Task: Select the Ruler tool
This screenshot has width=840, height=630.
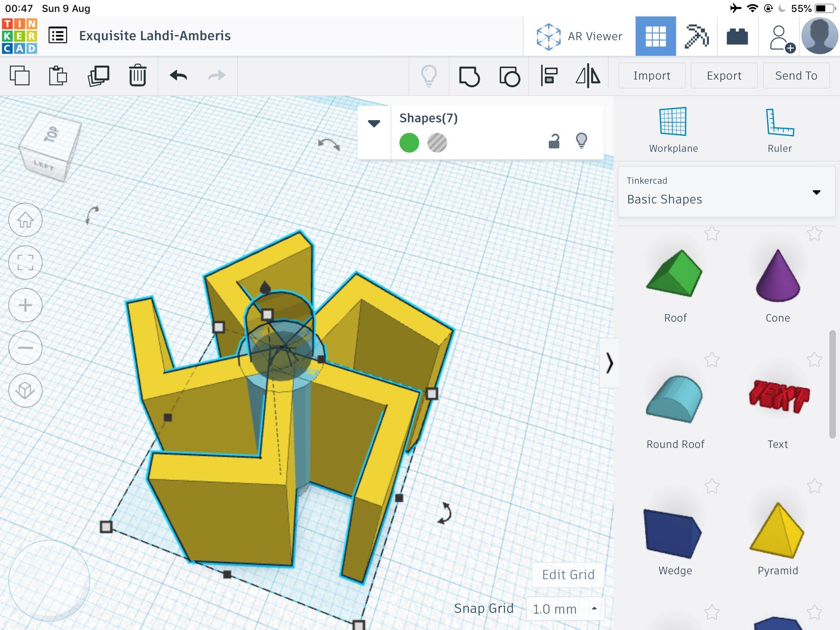Action: [780, 130]
